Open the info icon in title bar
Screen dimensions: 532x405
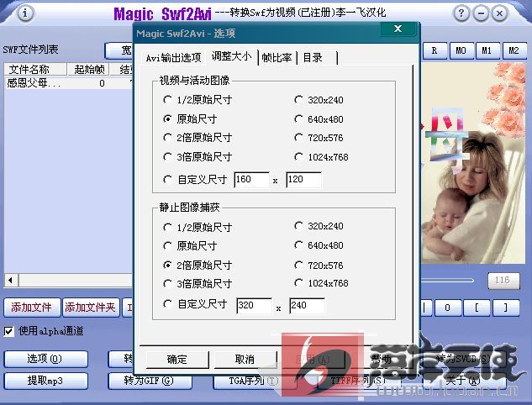point(24,13)
